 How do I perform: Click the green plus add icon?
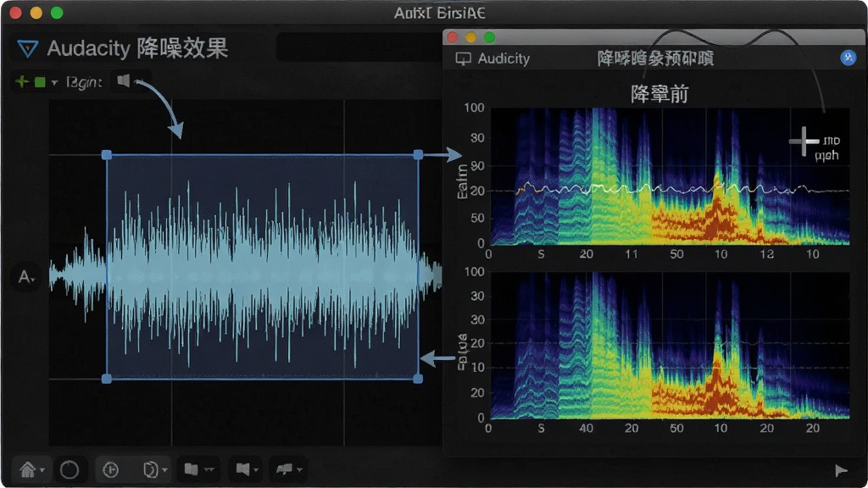21,82
